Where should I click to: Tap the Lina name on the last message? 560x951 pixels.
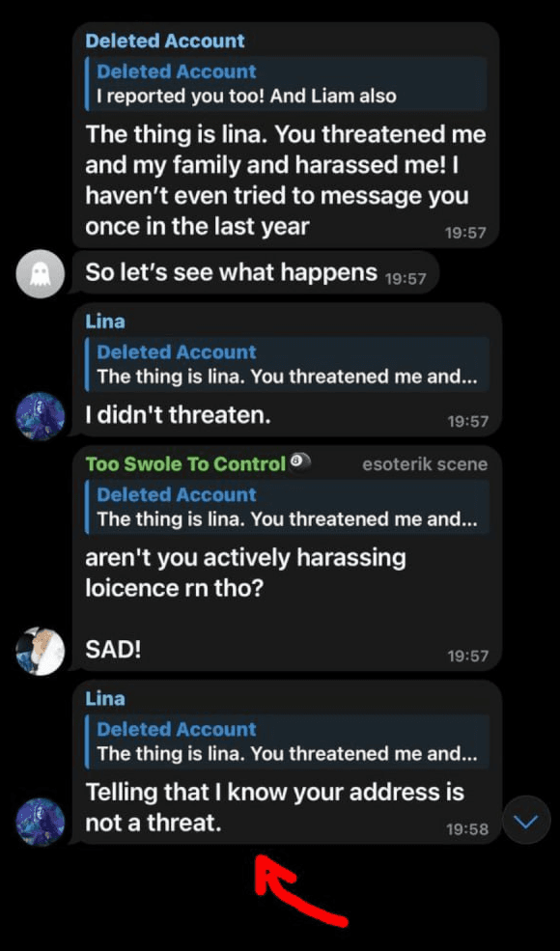tap(105, 699)
